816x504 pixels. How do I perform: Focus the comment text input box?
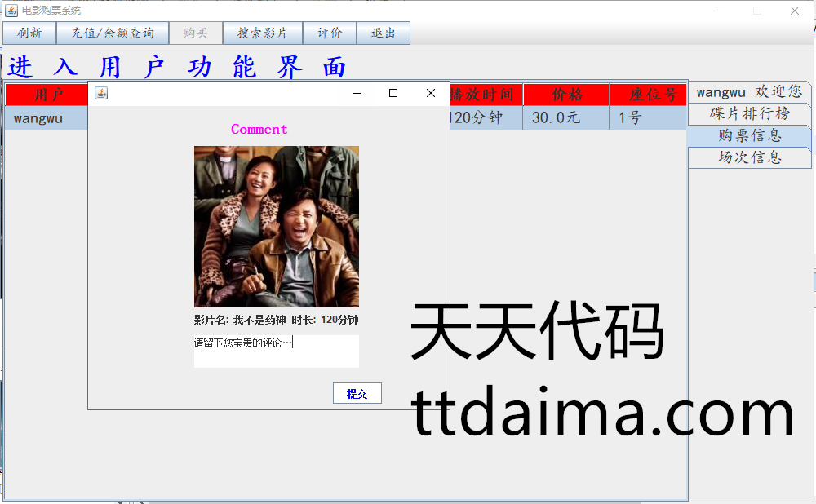(276, 351)
